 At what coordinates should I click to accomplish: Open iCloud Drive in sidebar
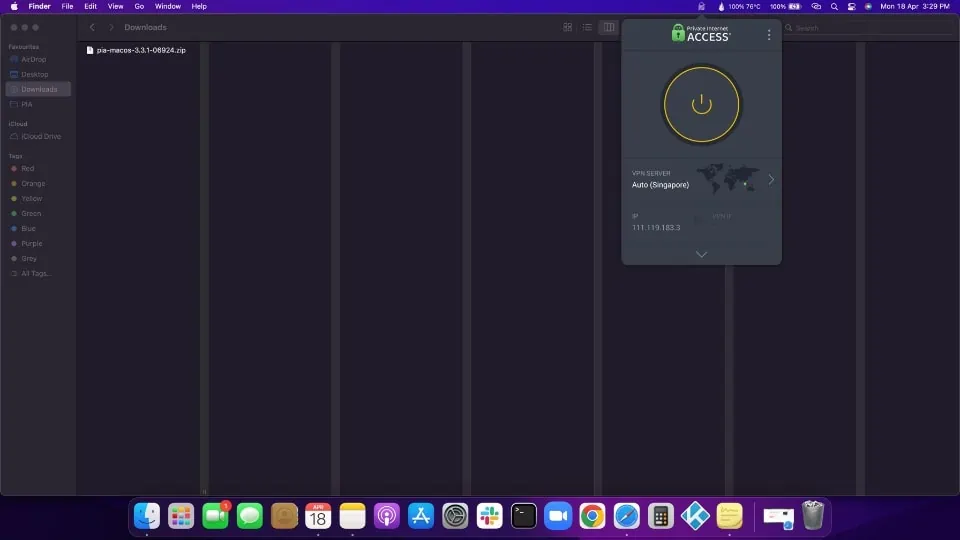[38, 137]
